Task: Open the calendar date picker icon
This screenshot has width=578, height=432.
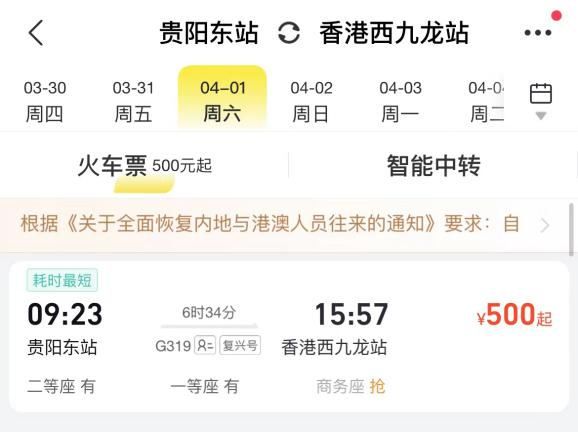Action: 541,94
